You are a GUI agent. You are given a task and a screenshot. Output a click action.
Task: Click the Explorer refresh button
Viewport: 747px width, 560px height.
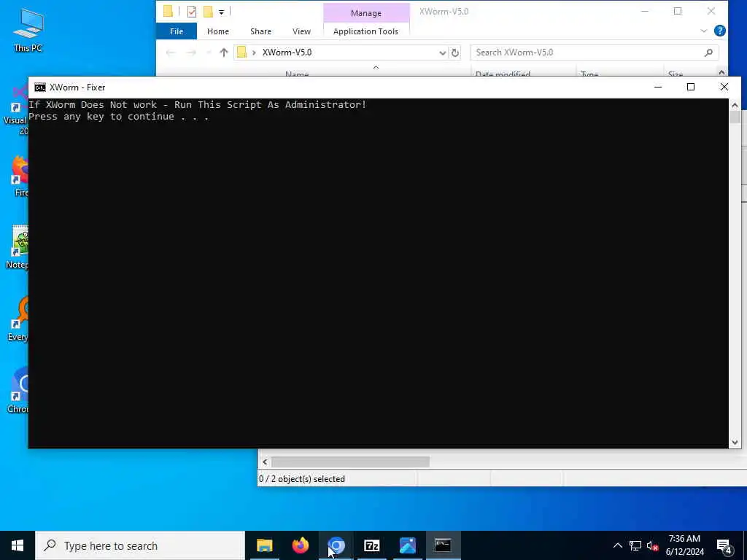point(455,52)
